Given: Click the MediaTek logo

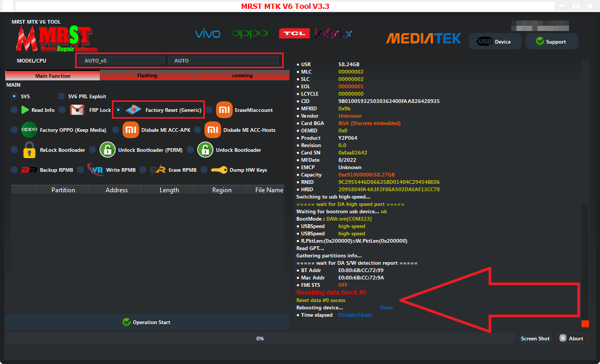Looking at the screenshot, I should [423, 39].
